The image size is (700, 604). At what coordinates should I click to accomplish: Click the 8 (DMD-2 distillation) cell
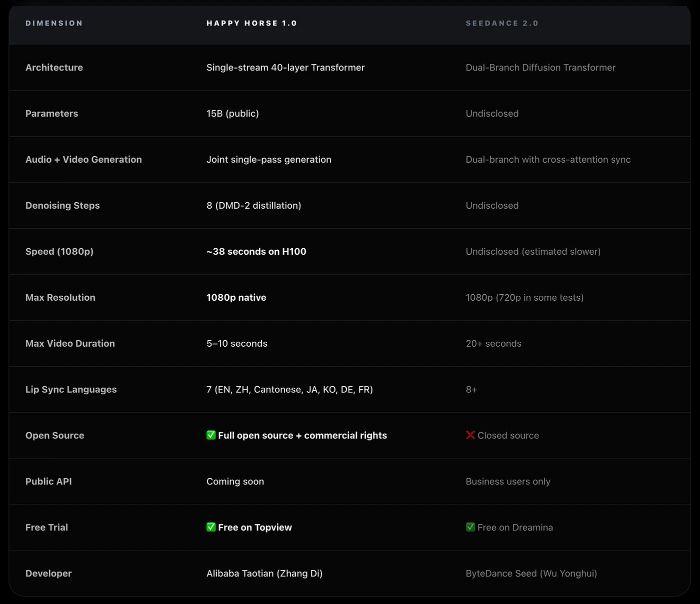click(253, 206)
